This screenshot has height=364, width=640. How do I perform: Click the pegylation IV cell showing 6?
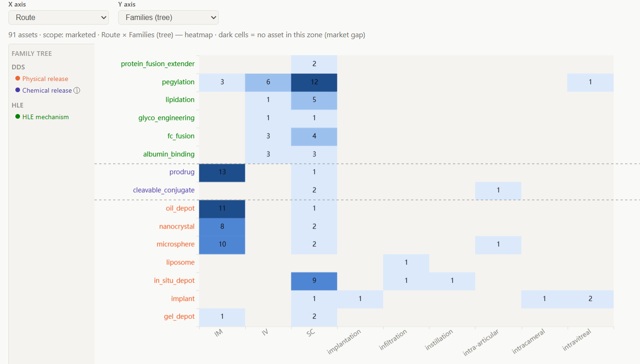tap(268, 82)
